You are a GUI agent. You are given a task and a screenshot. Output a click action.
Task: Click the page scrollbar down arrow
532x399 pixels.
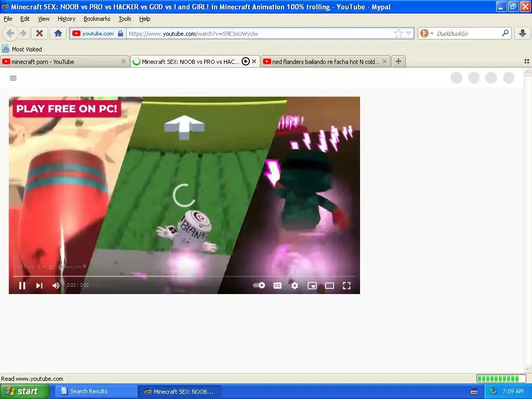(527, 369)
